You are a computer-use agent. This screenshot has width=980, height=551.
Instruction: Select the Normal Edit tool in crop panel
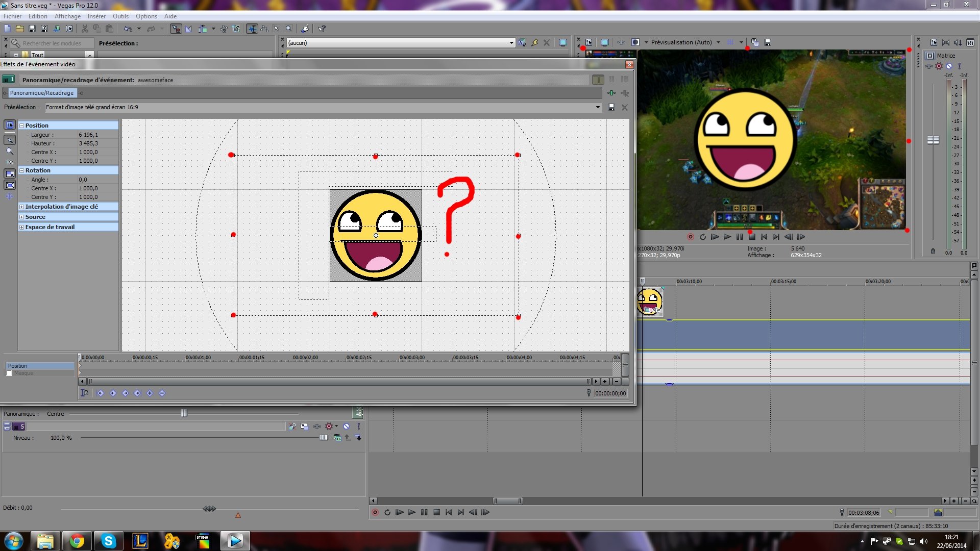[x=10, y=140]
